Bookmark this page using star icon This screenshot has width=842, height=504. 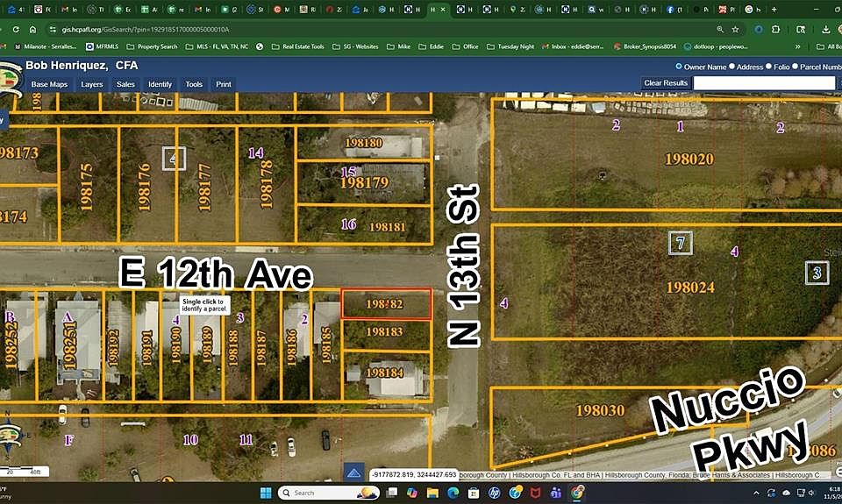pos(735,29)
